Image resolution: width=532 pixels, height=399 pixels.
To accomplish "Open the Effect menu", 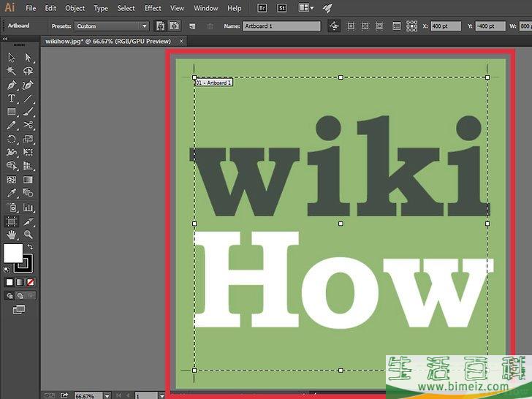I will coord(153,8).
